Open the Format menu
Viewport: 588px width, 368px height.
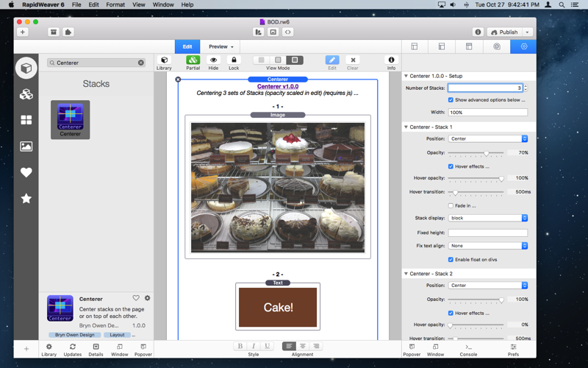(x=115, y=4)
